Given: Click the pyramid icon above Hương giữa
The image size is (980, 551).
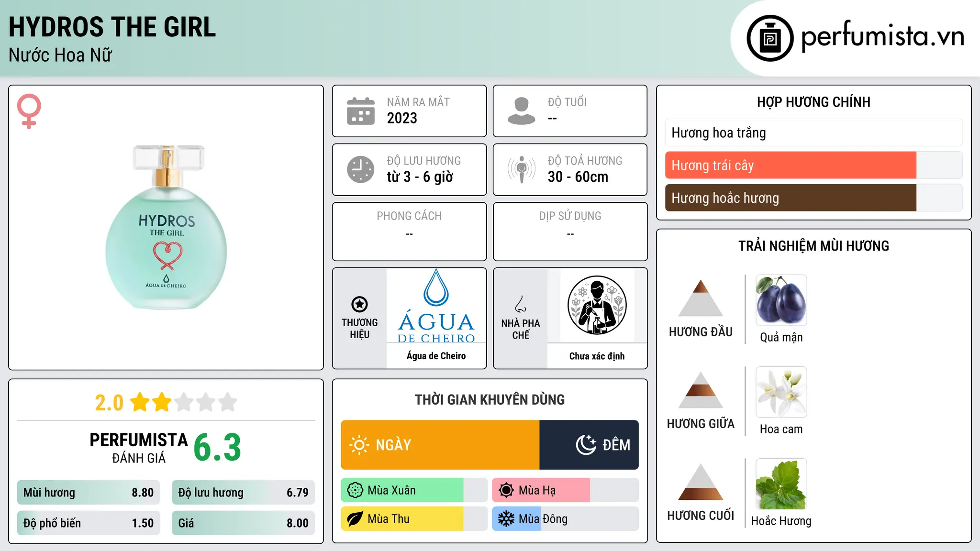Looking at the screenshot, I should click(701, 390).
